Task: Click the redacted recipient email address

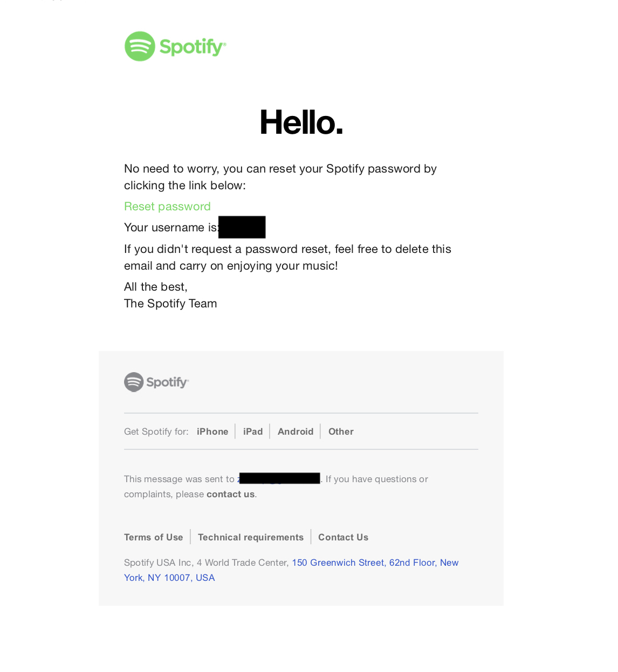Action: (279, 478)
